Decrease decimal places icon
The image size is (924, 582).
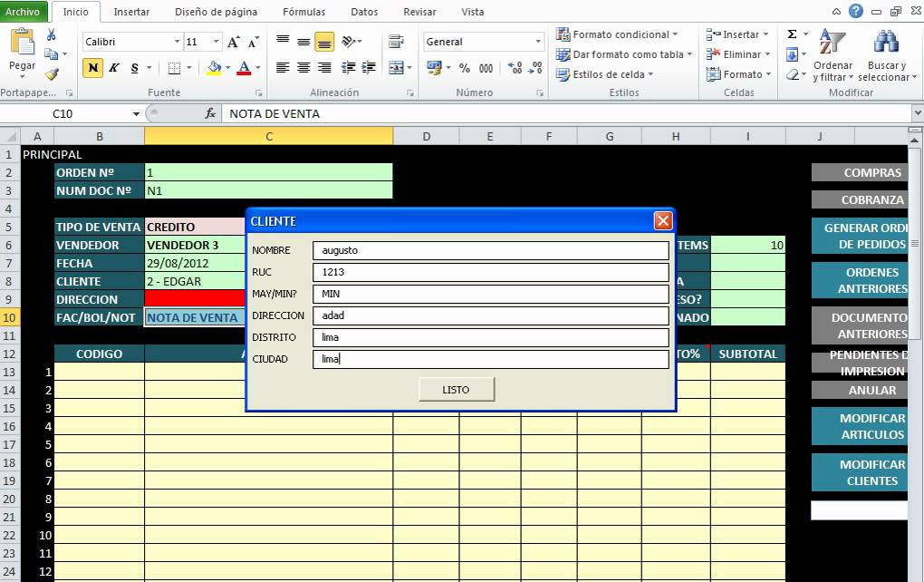coord(535,68)
